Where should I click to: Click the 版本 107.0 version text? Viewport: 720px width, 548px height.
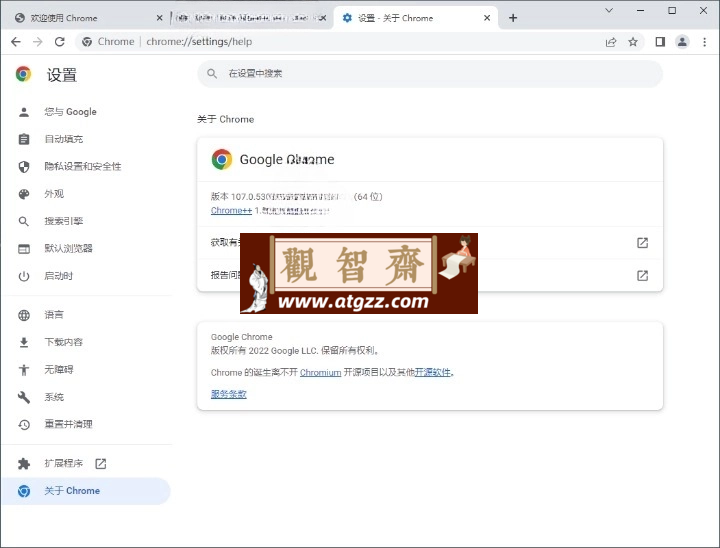(x=297, y=197)
